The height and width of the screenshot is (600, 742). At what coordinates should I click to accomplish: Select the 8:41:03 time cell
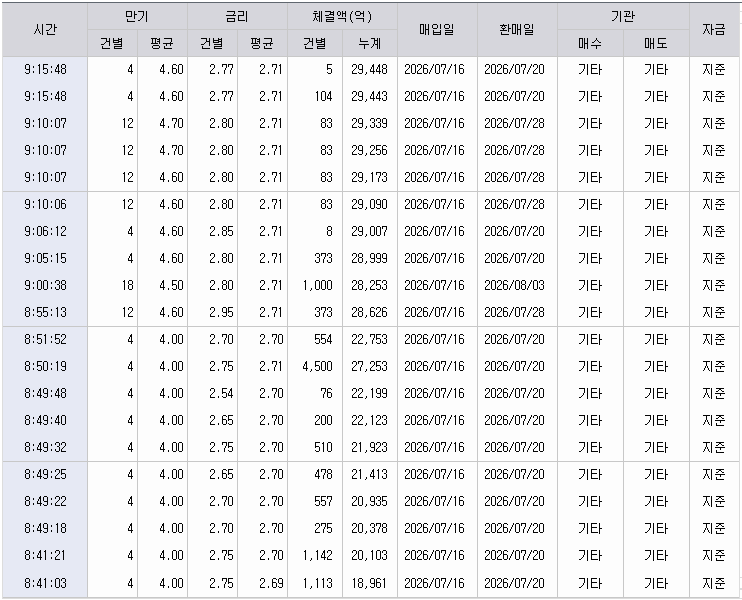45,583
